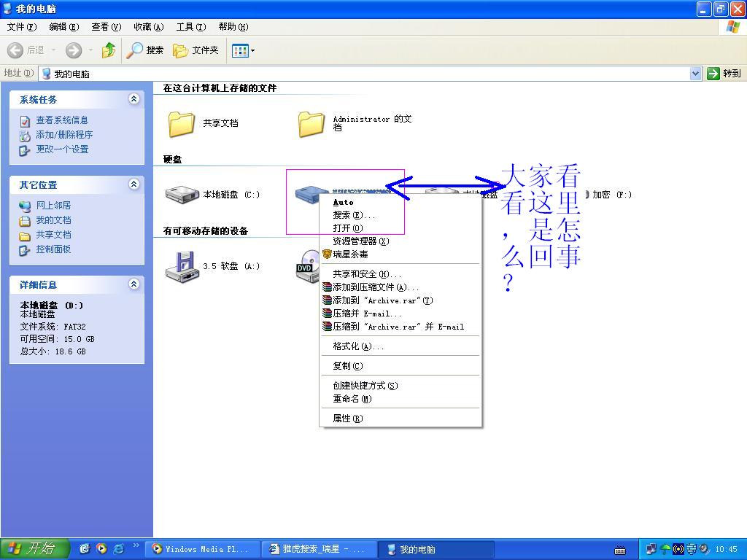Image resolution: width=747 pixels, height=560 pixels.
Task: Expand the address bar dropdown arrow
Action: [x=695, y=74]
